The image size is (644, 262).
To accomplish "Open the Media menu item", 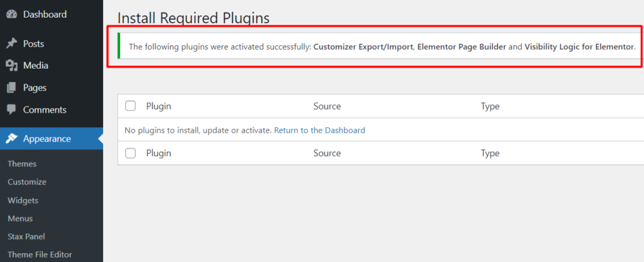I will click(36, 65).
